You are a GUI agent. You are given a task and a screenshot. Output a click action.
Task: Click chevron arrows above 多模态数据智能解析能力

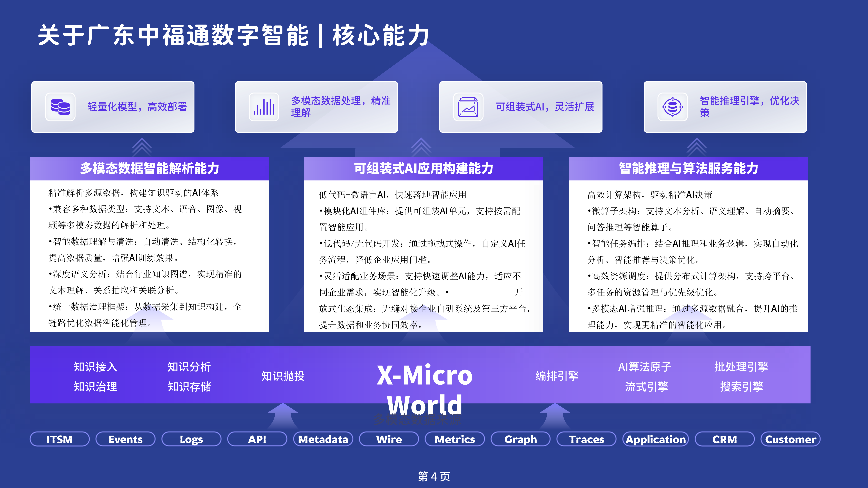click(142, 147)
